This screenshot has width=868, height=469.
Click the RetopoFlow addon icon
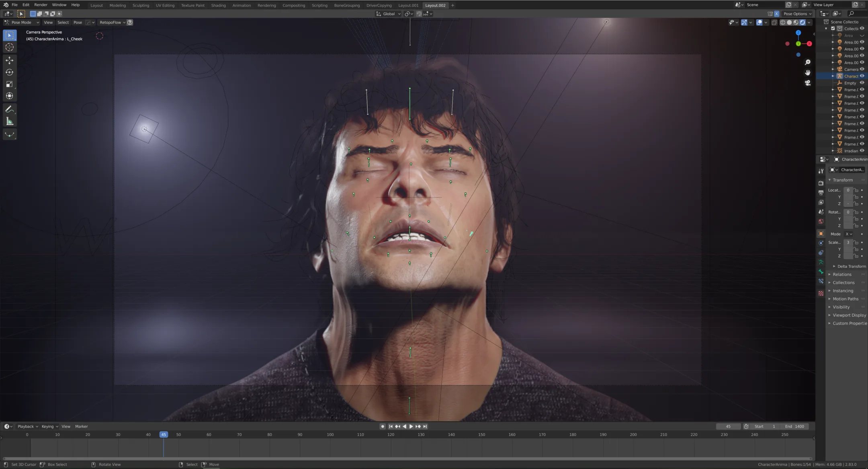[129, 22]
